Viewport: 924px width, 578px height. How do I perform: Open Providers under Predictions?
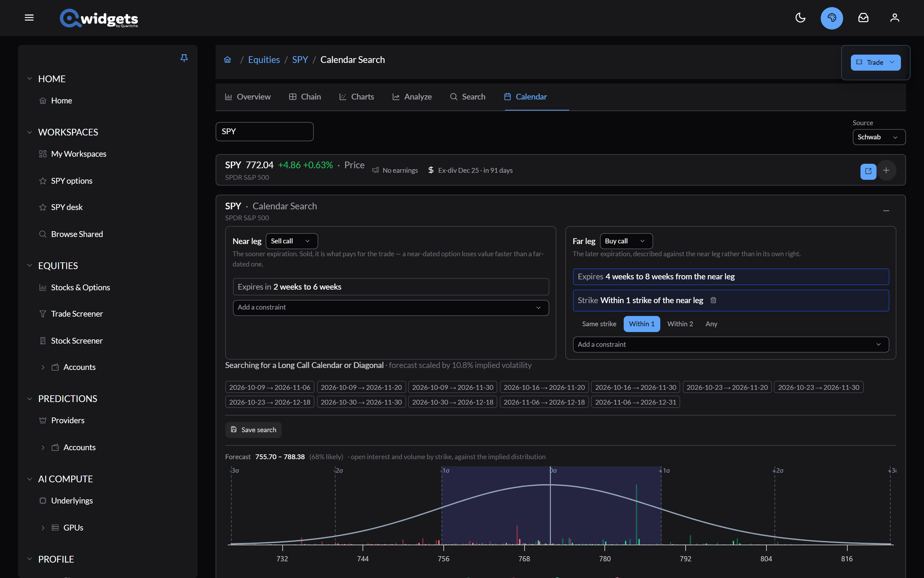click(68, 421)
